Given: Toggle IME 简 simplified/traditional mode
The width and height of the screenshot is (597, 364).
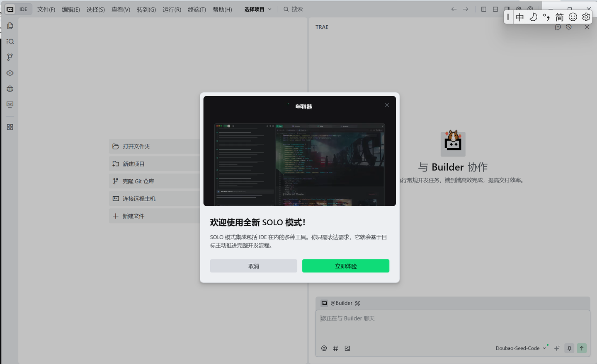Looking at the screenshot, I should pos(560,17).
